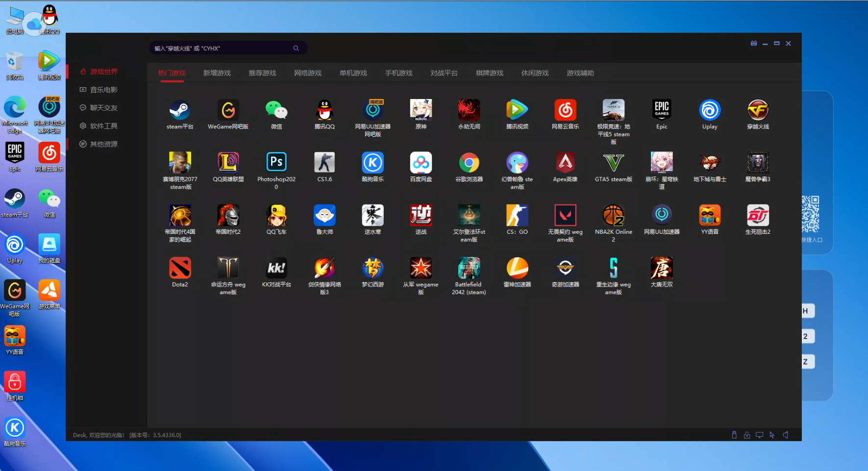This screenshot has width=868, height=471.
Task: Select 热门游戏 tab
Action: tap(172, 73)
